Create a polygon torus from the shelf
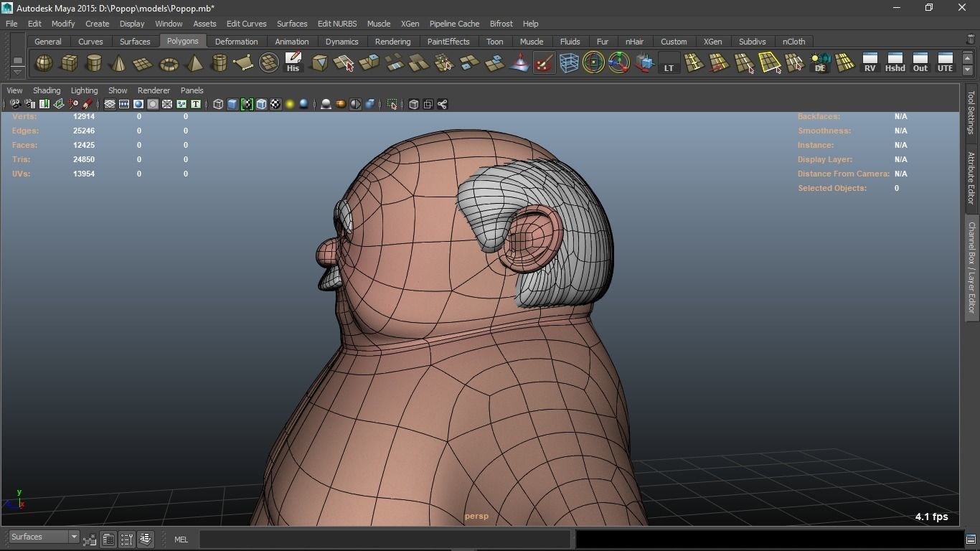 169,63
